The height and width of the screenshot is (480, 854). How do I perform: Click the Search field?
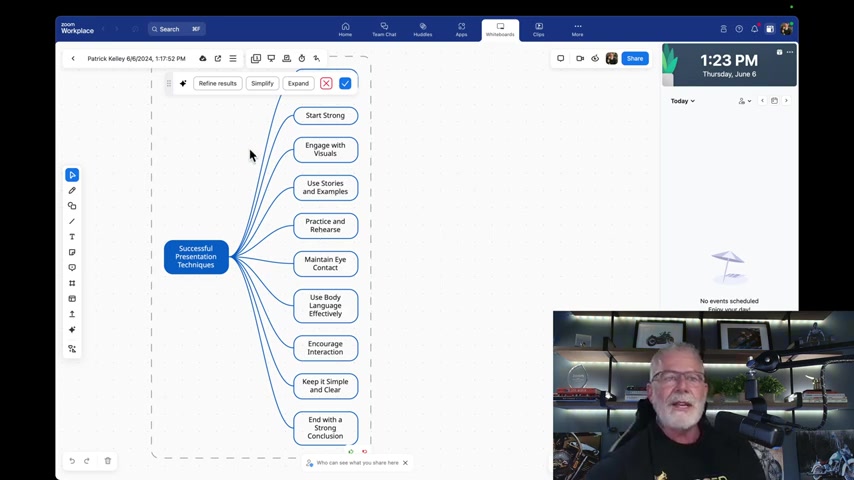click(x=176, y=29)
